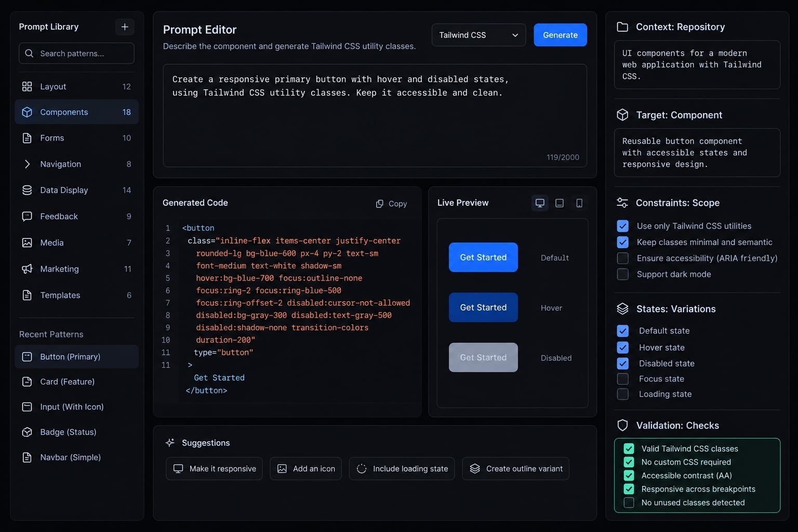Switch Live Preview to mobile view
The width and height of the screenshot is (798, 532).
[579, 203]
